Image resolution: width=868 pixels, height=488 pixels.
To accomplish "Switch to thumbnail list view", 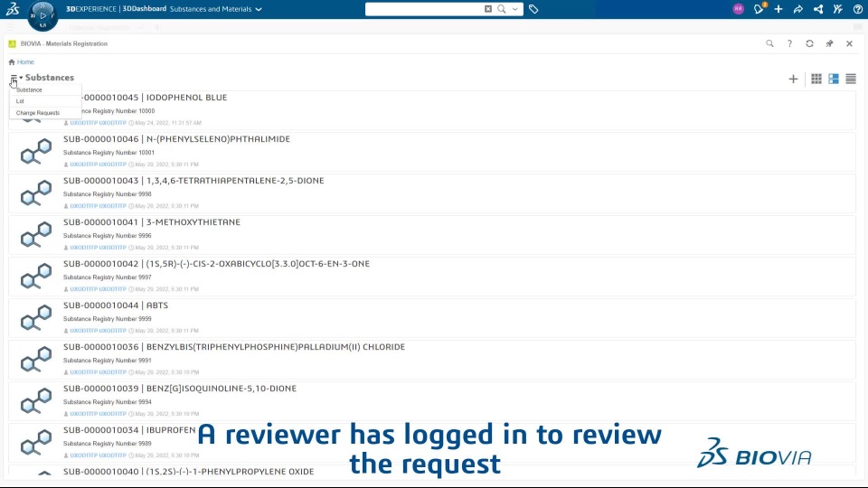I will [x=834, y=79].
